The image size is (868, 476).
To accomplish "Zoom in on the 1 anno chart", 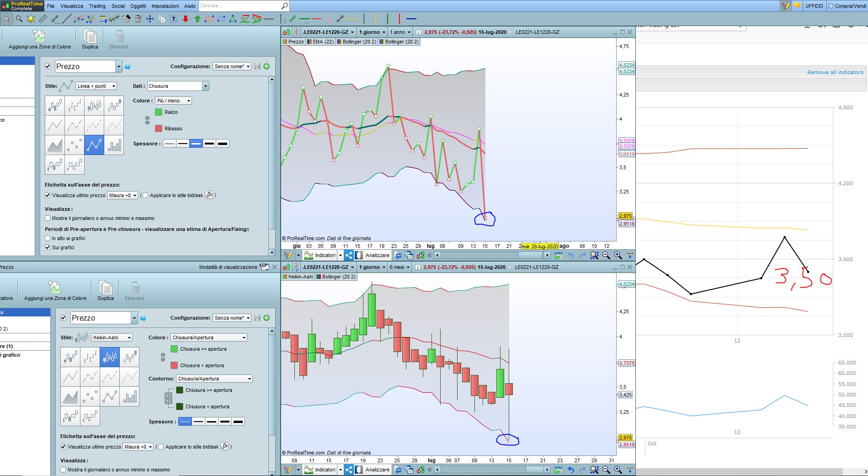I will [x=618, y=255].
